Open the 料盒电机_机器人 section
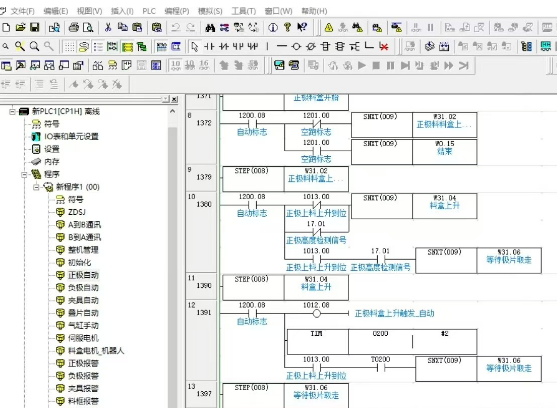Screen dimensions: 557x408 (96, 351)
